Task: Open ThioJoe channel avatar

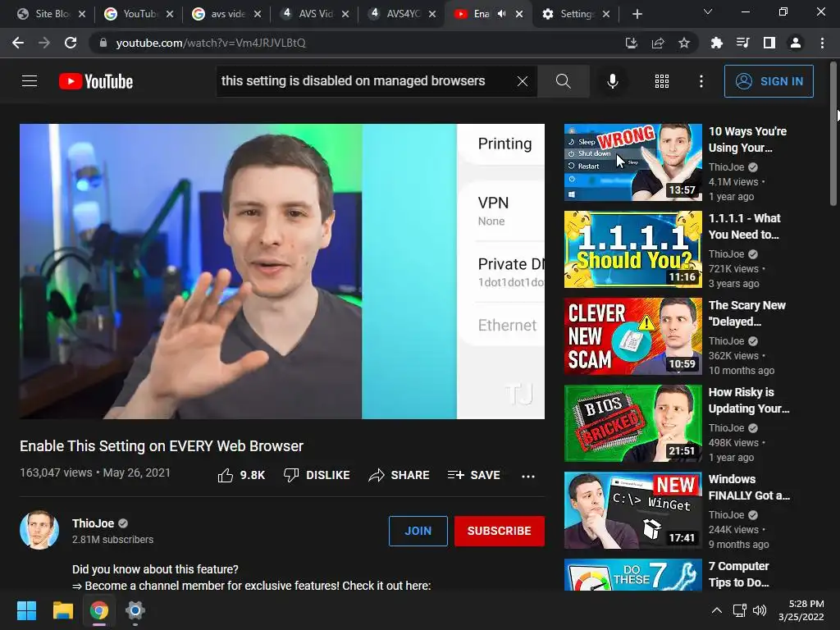Action: (x=39, y=530)
